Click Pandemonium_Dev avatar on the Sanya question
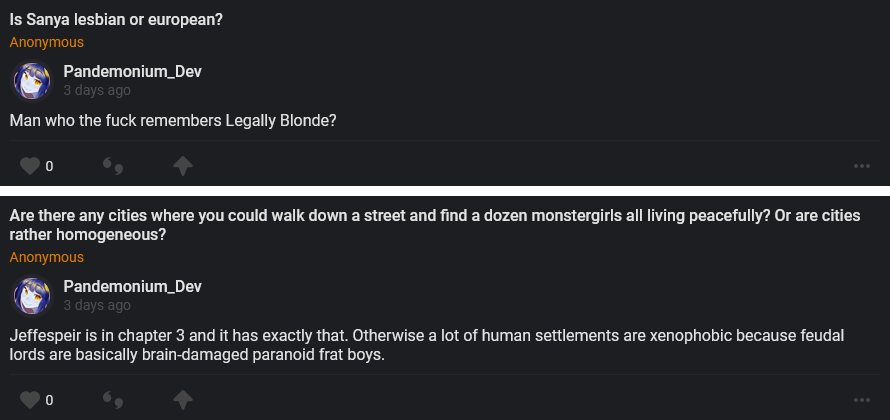Image resolution: width=890 pixels, height=420 pixels. tap(31, 81)
